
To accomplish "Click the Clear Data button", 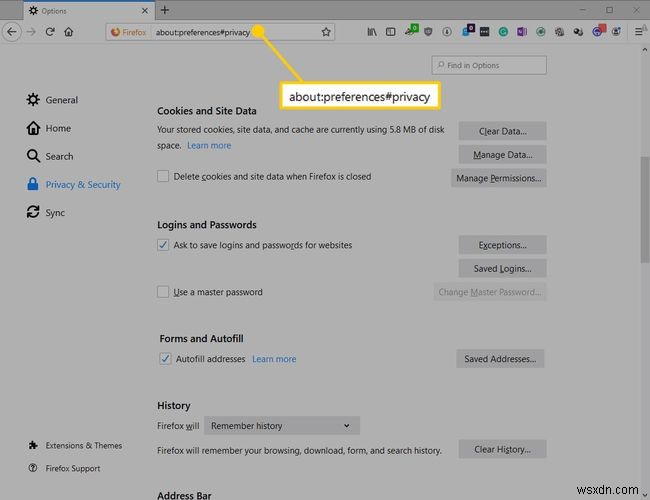I will pos(502,131).
